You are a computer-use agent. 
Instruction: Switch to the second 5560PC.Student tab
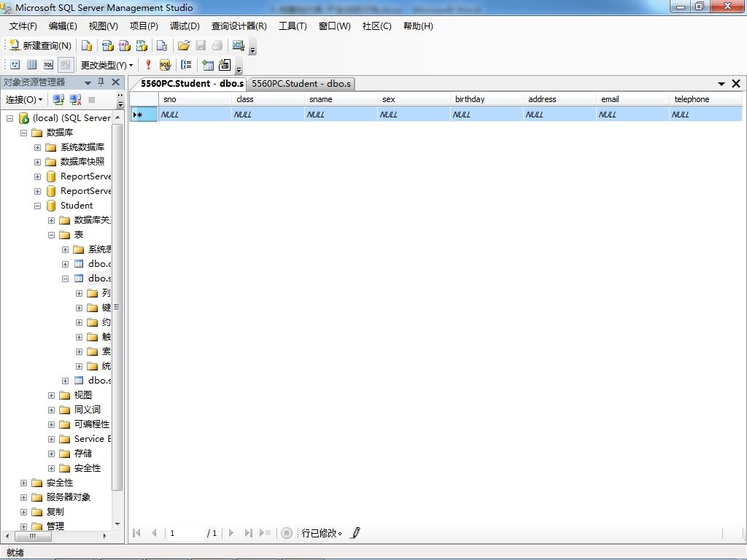pos(301,84)
